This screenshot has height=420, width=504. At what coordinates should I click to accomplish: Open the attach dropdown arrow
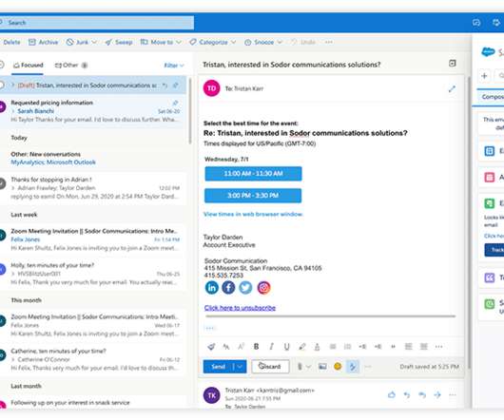308,367
